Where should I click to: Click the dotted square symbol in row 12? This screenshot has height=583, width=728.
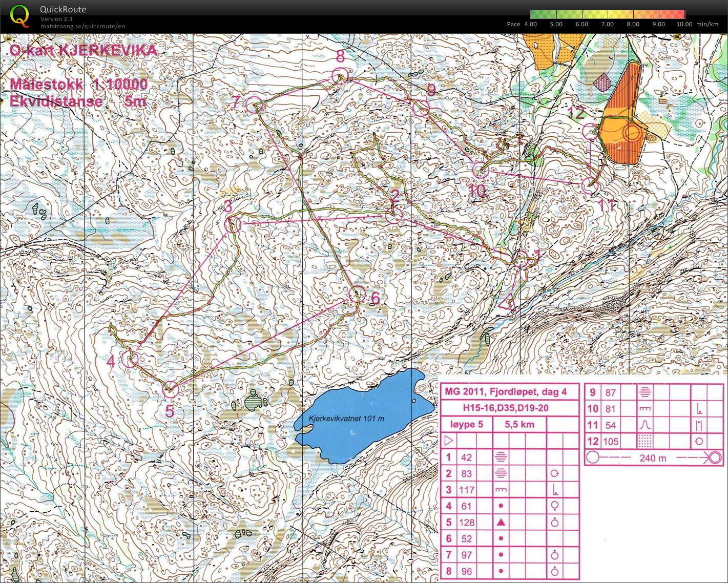[646, 441]
